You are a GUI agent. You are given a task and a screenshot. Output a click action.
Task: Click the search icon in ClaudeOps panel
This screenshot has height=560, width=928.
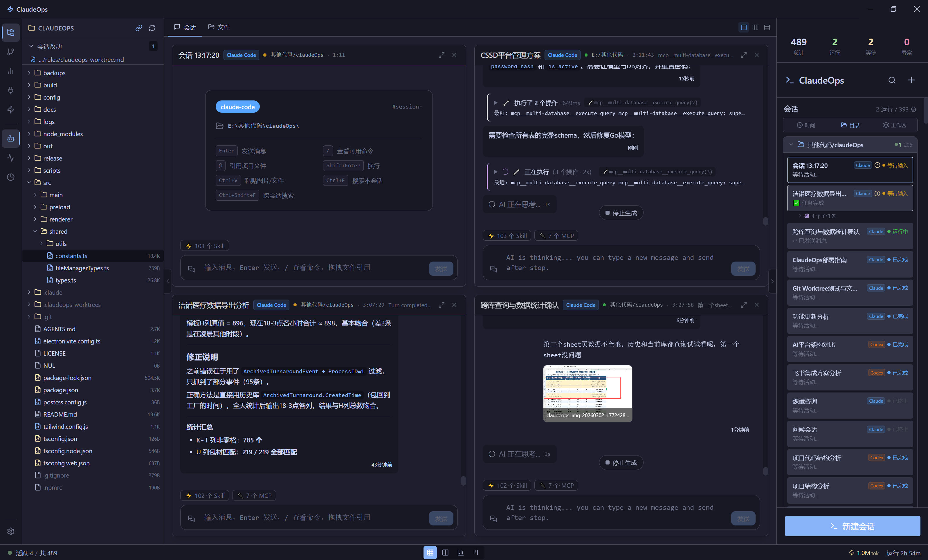pyautogui.click(x=891, y=80)
